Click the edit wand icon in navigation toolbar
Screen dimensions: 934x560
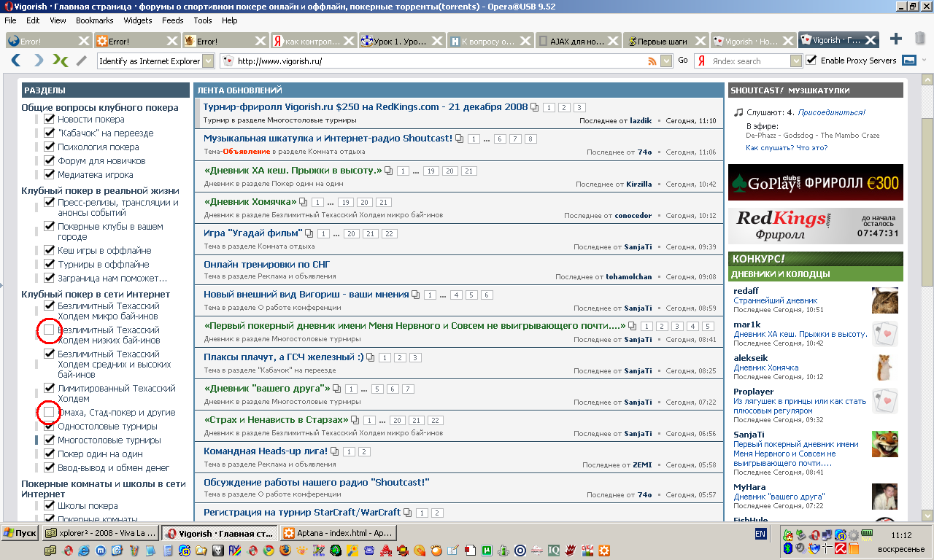(x=82, y=61)
